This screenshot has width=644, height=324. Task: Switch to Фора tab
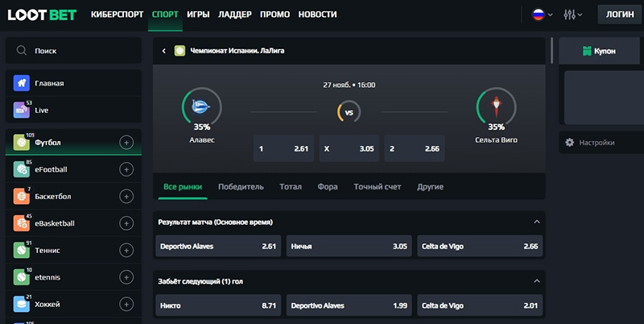328,187
